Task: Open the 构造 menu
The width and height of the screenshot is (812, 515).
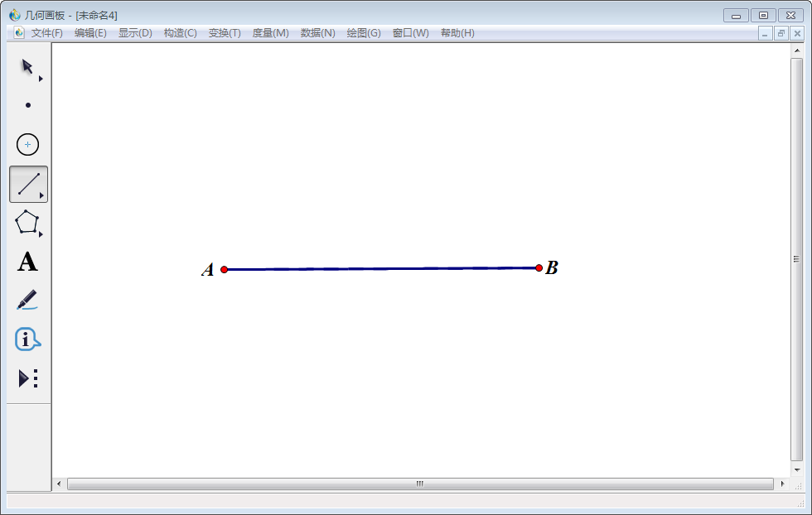Action: click(x=179, y=33)
